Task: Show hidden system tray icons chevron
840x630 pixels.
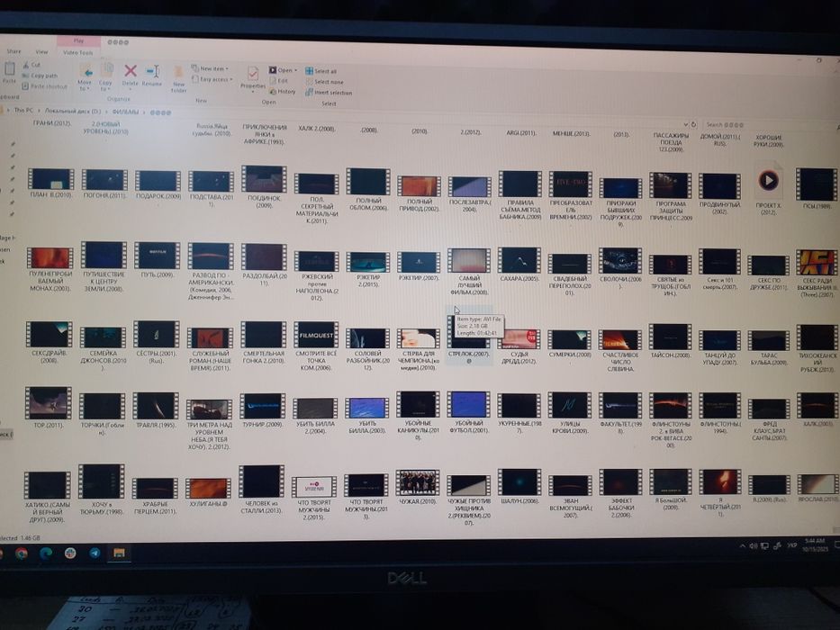Action: tap(742, 546)
